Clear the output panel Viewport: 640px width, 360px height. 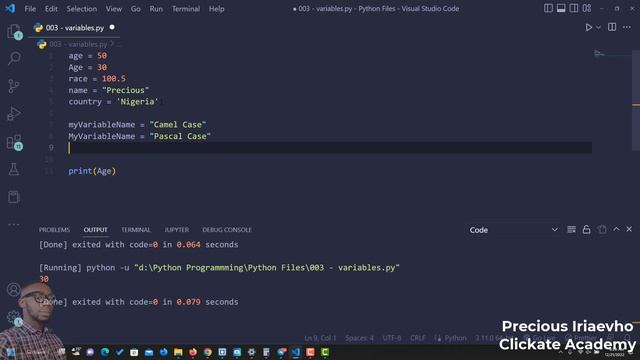[571, 229]
